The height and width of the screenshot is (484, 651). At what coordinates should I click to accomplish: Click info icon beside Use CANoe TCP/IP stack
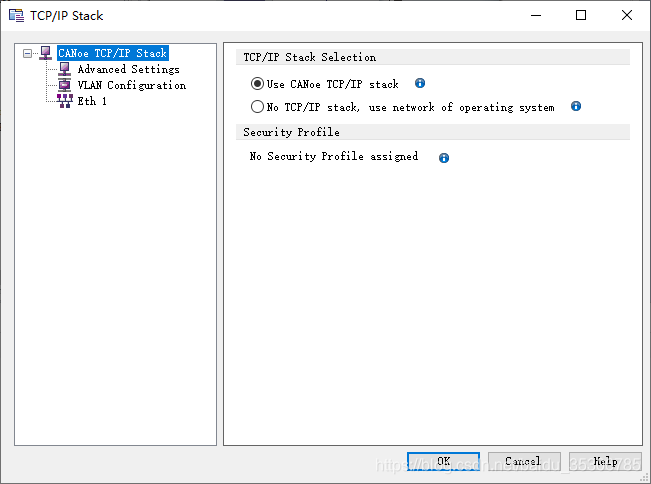coord(420,83)
